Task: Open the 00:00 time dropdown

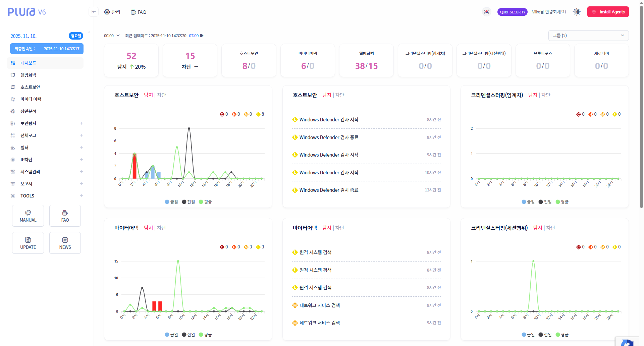Action: pyautogui.click(x=112, y=36)
